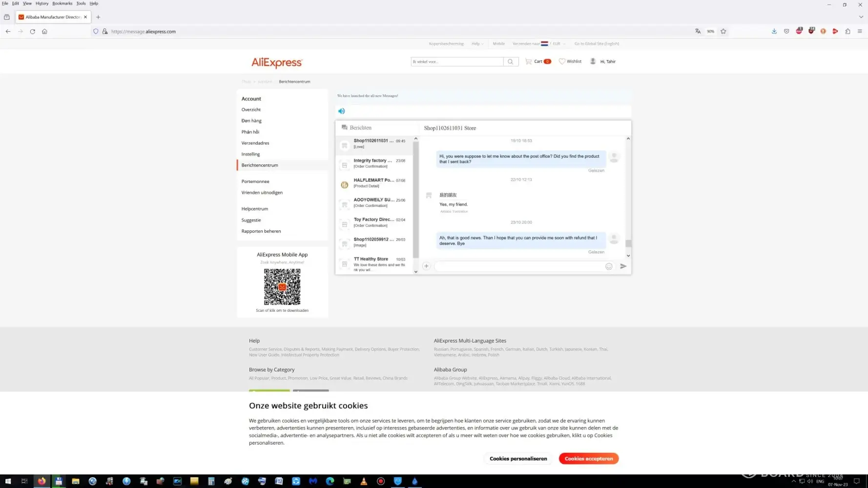868x488 pixels.
Task: Open Rapporten beheren in sidebar
Action: [x=261, y=231]
